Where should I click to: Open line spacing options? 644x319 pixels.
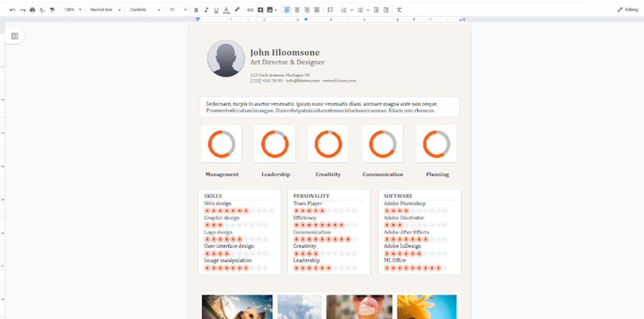(330, 10)
